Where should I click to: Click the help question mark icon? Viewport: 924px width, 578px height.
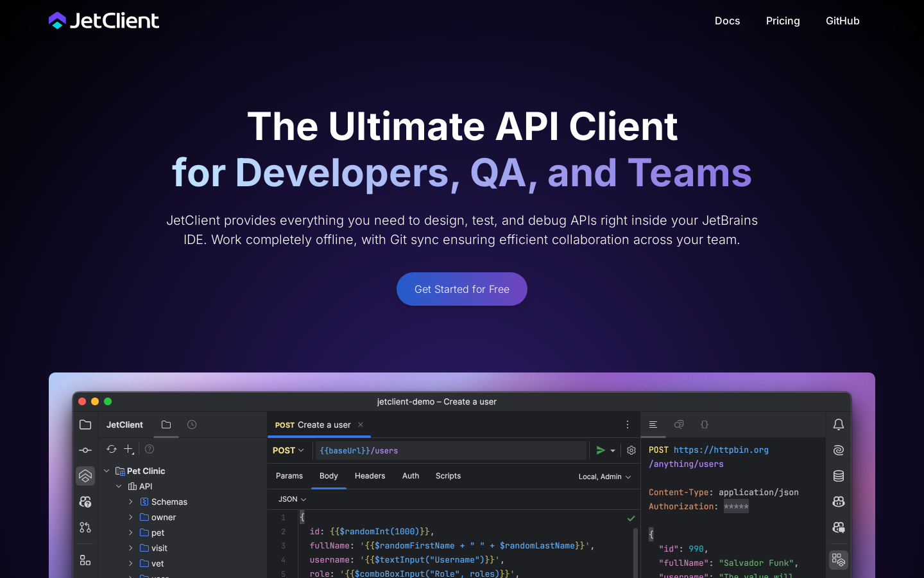point(150,449)
